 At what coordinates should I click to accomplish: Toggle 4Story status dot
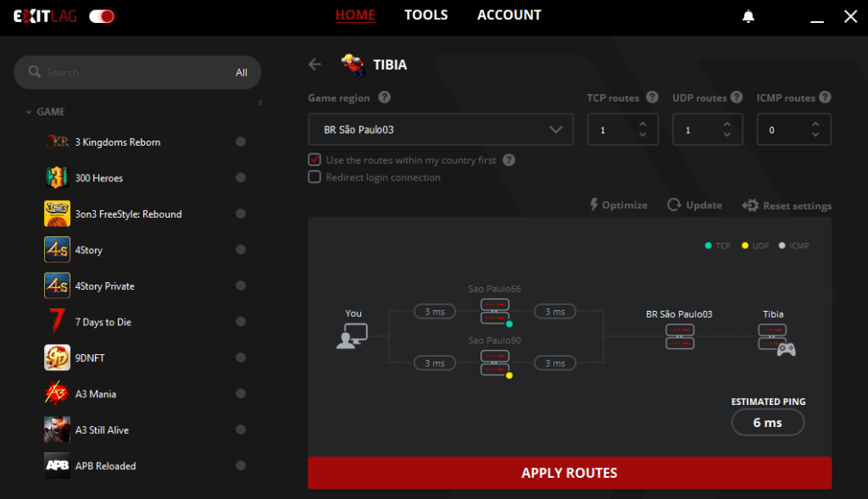[x=240, y=249]
